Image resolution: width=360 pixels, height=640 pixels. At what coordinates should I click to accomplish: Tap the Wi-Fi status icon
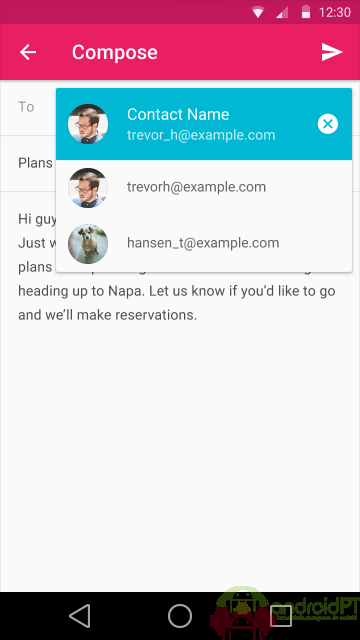(x=258, y=12)
